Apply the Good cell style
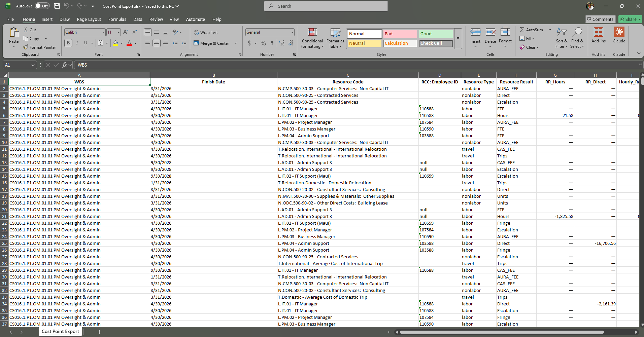Image resolution: width=644 pixels, height=337 pixels. tap(436, 34)
